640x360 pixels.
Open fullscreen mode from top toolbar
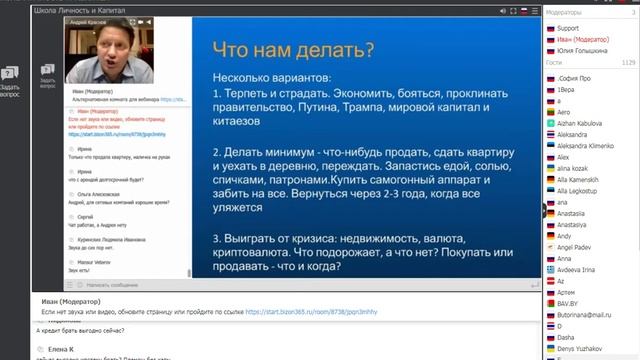pyautogui.click(x=513, y=11)
